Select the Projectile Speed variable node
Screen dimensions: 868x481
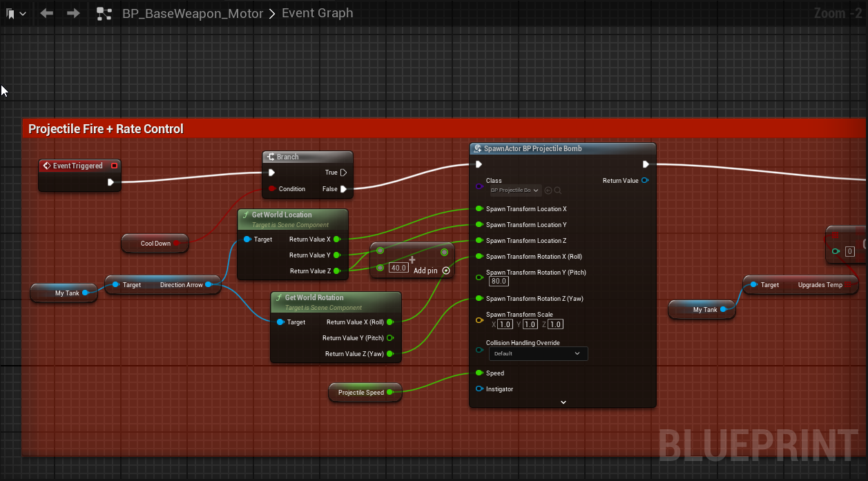pyautogui.click(x=365, y=392)
